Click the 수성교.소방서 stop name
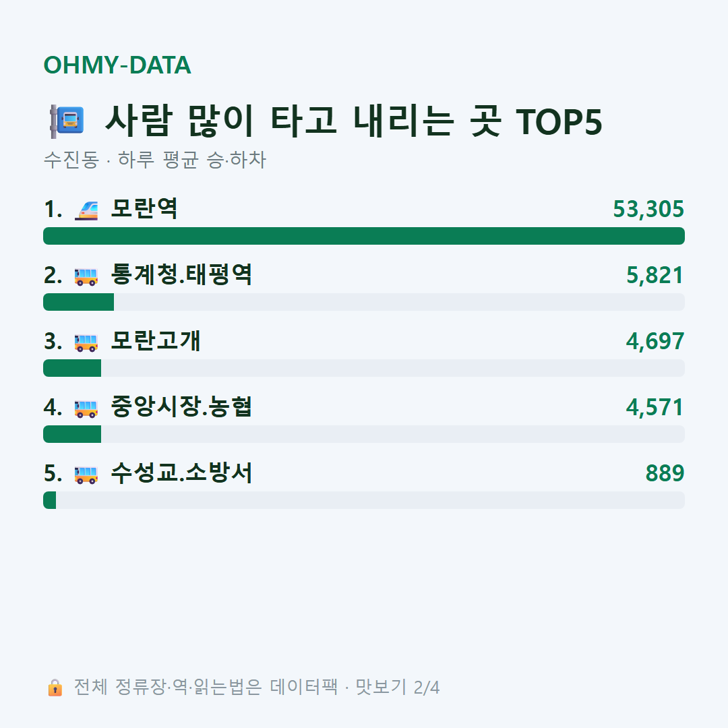This screenshot has width=728, height=728. coord(181,473)
